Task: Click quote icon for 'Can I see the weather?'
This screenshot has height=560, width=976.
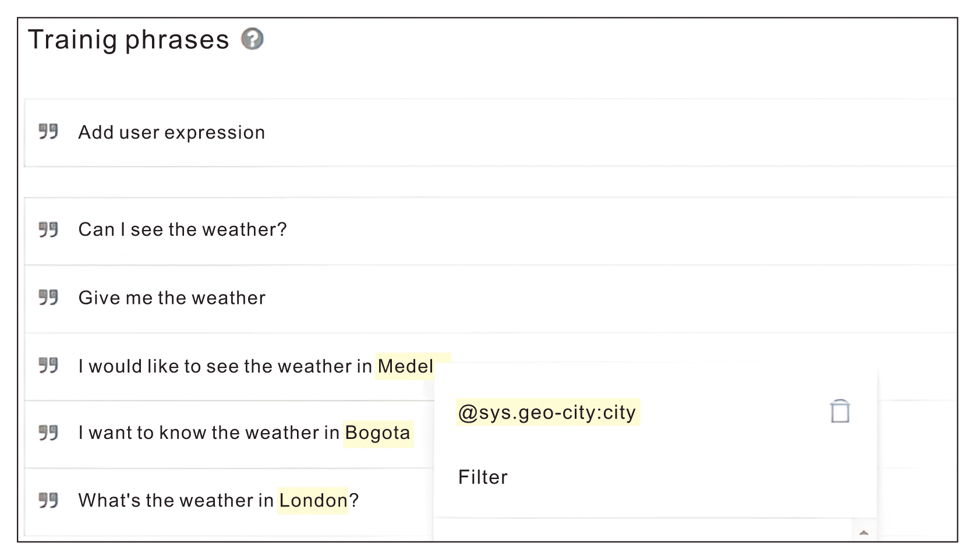Action: tap(48, 229)
